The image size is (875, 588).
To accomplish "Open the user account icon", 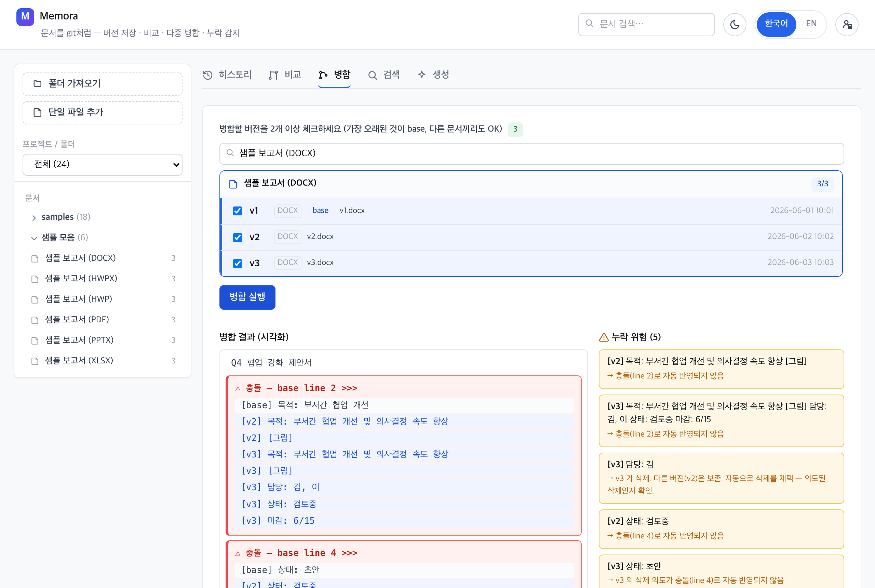I will tap(847, 25).
